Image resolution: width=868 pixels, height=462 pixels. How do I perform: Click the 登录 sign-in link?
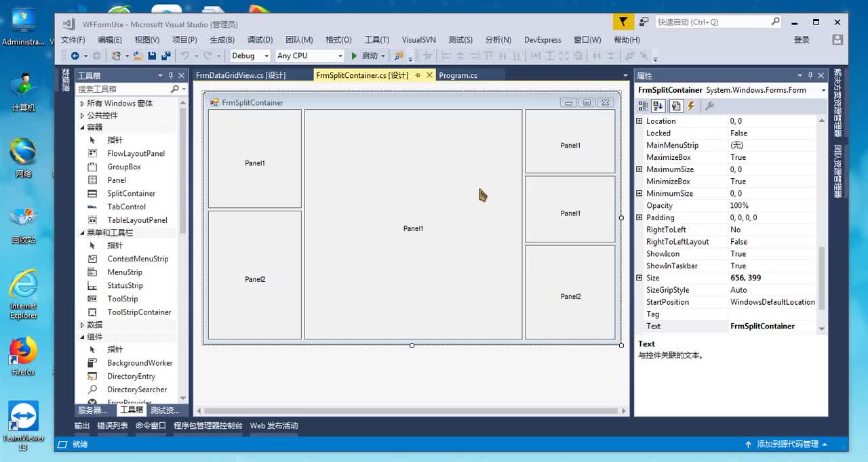click(802, 40)
